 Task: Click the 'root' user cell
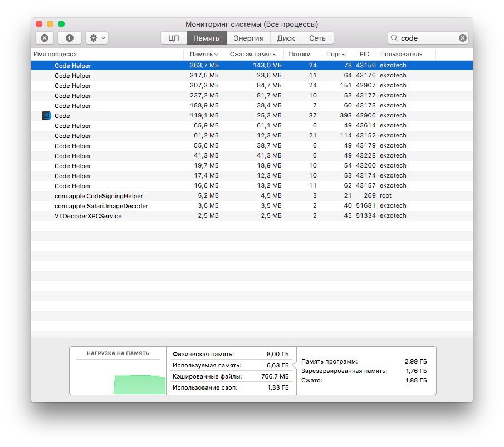click(385, 195)
